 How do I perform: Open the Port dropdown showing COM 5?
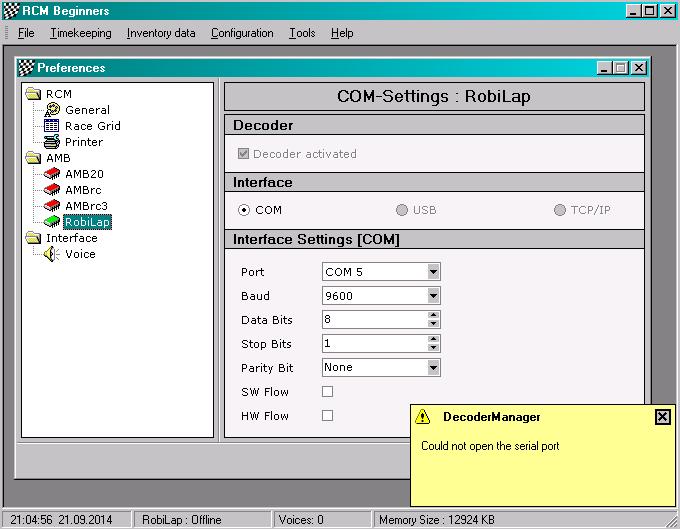[x=433, y=272]
